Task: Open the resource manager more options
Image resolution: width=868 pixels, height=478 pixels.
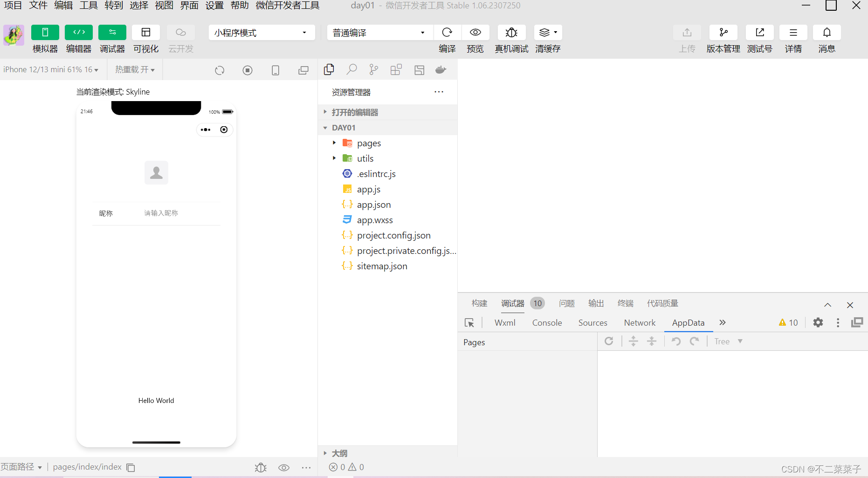Action: [439, 92]
